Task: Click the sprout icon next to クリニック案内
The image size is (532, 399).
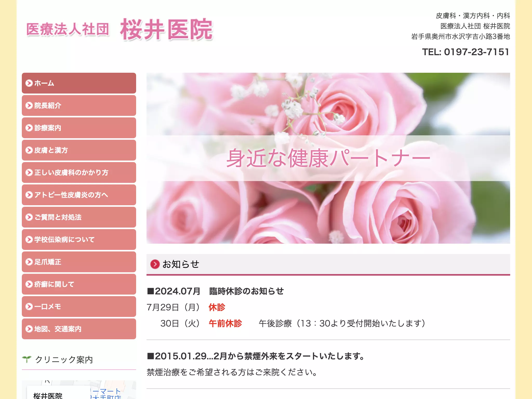Action: tap(27, 359)
